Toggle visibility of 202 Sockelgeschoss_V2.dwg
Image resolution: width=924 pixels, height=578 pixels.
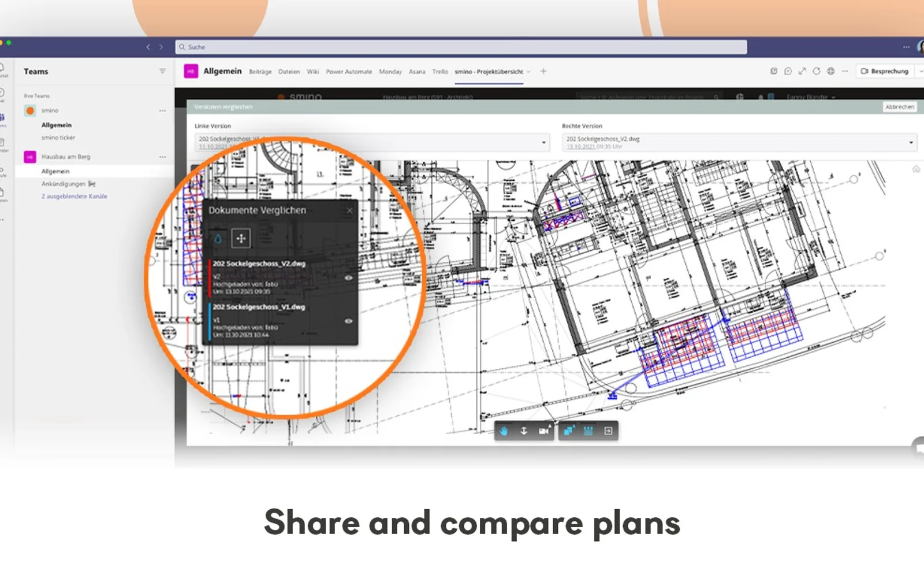[x=348, y=277]
